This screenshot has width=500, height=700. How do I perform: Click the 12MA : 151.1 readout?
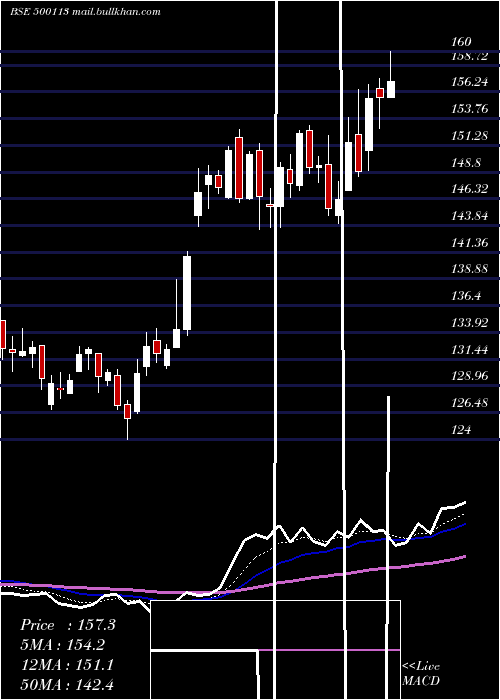67,664
